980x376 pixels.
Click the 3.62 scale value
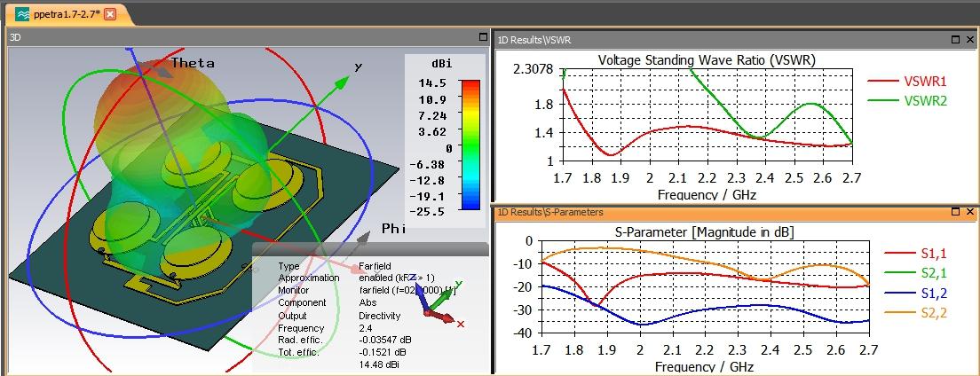pos(432,132)
